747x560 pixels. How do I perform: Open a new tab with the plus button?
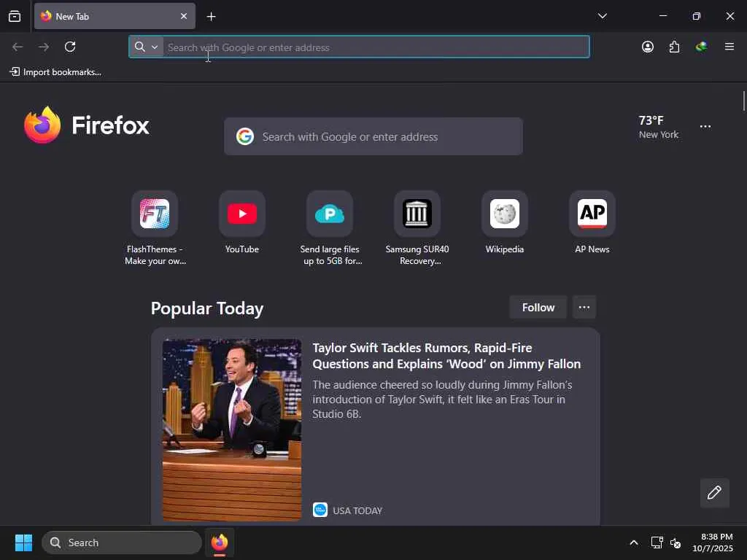(x=211, y=17)
